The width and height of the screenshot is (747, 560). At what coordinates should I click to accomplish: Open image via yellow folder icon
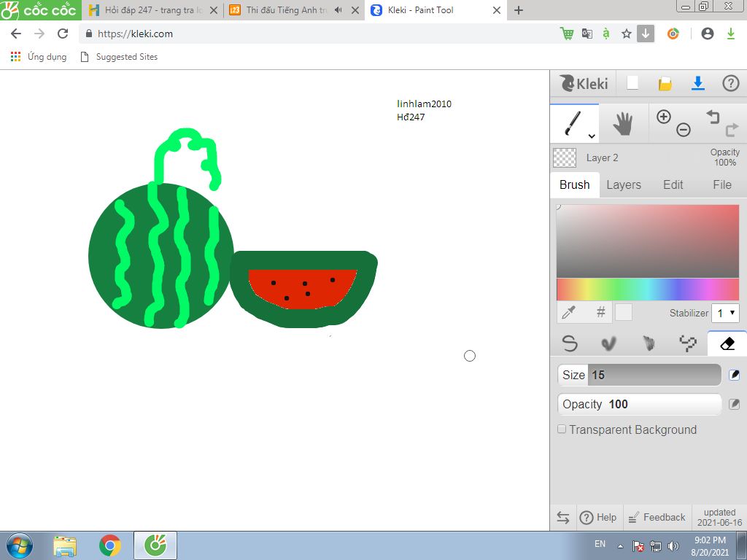pyautogui.click(x=665, y=84)
